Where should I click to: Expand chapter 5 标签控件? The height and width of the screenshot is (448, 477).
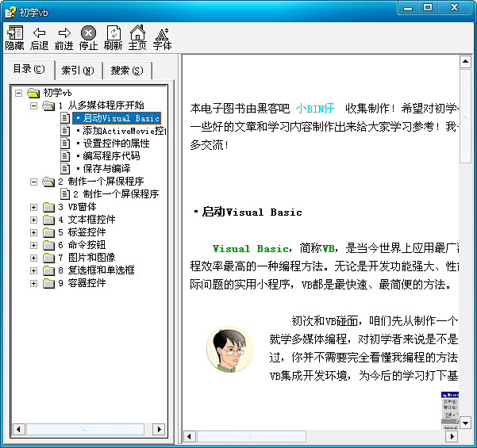coord(34,233)
